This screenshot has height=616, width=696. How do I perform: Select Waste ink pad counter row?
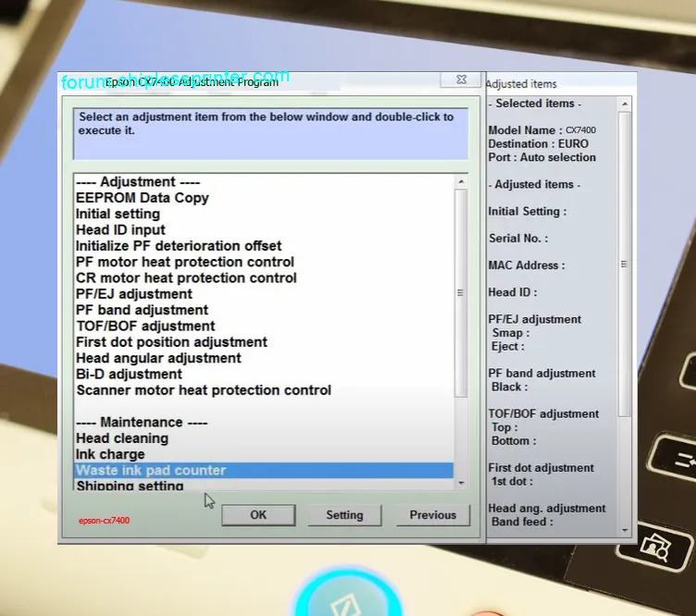pyautogui.click(x=264, y=470)
